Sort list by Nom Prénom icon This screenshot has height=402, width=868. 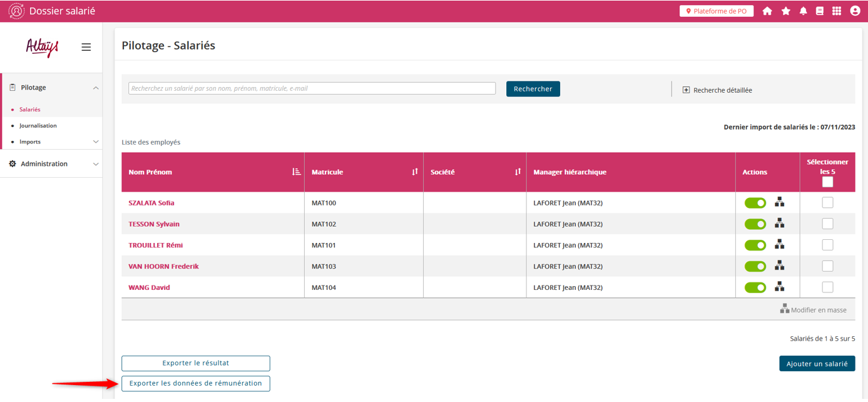[297, 172]
